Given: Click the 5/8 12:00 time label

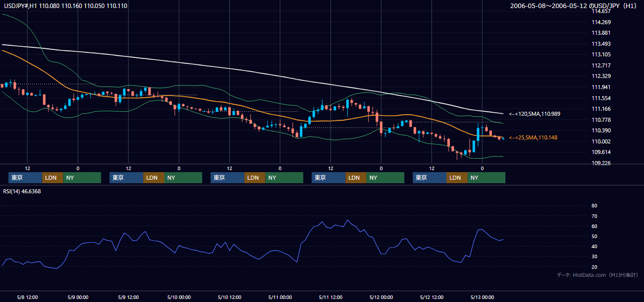Looking at the screenshot, I should 27,297.
